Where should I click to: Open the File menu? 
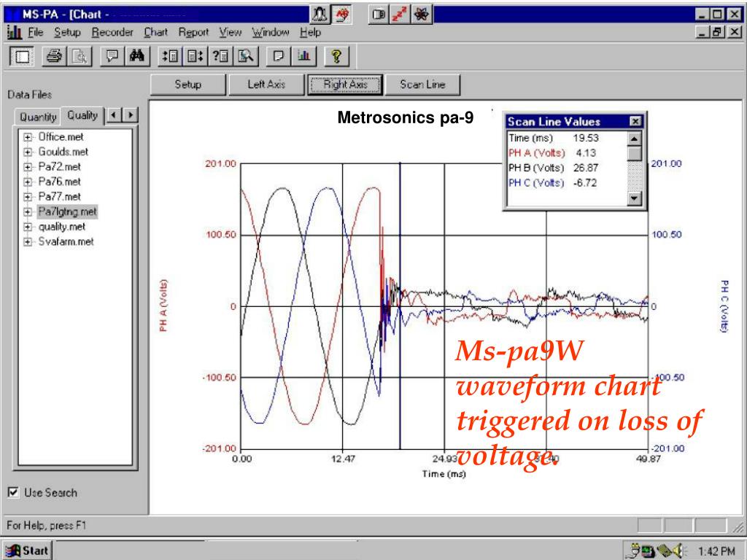point(36,32)
